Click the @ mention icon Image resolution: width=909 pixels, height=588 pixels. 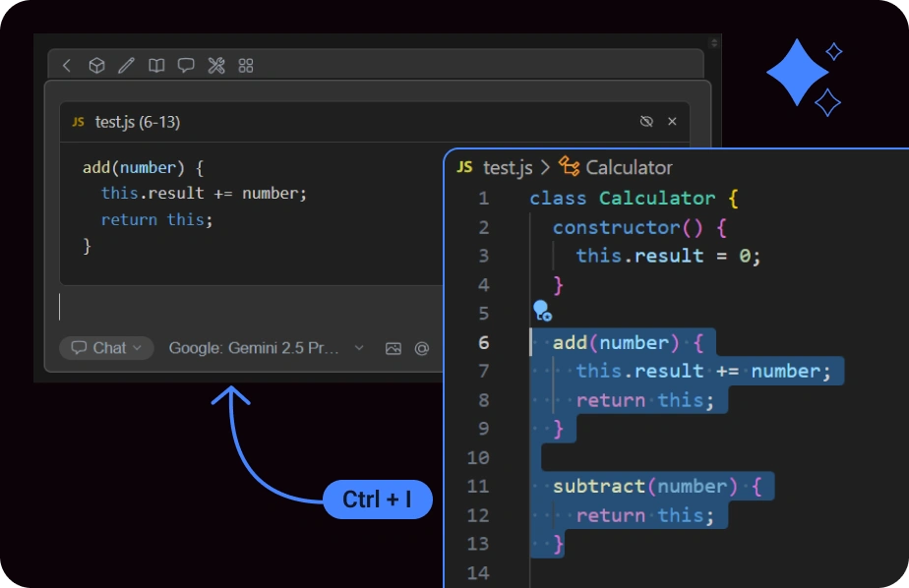pos(422,348)
